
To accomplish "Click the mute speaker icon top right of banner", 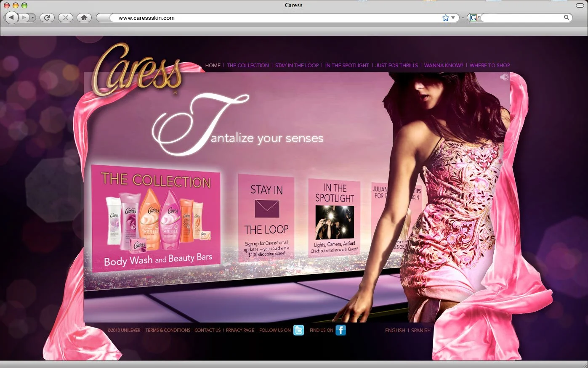I will click(503, 77).
